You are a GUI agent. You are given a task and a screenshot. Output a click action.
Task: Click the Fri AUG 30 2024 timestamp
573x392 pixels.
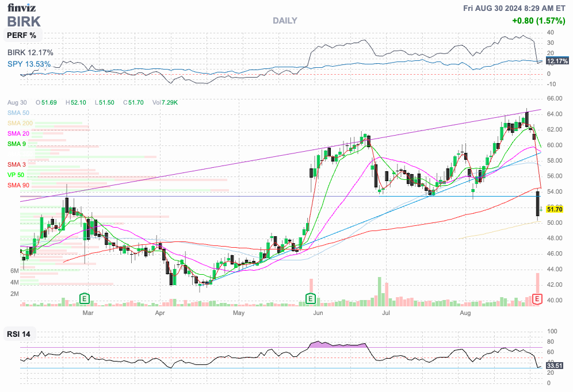[x=514, y=8]
